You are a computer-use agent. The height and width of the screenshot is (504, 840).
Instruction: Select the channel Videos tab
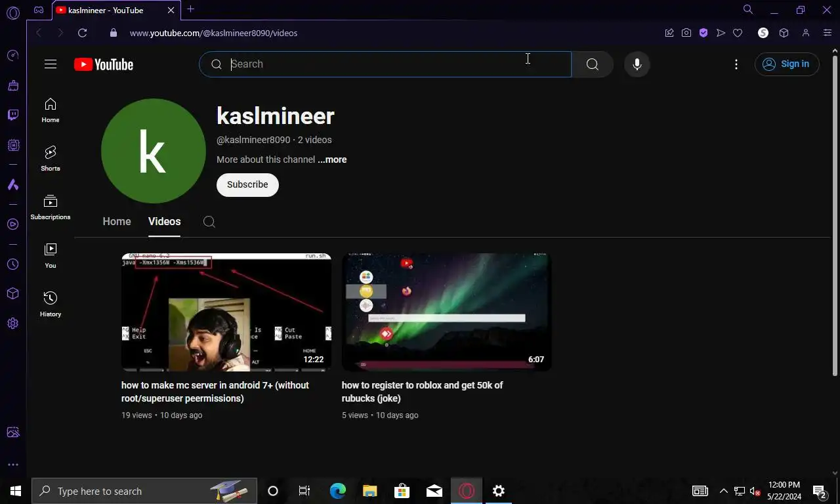[164, 222]
